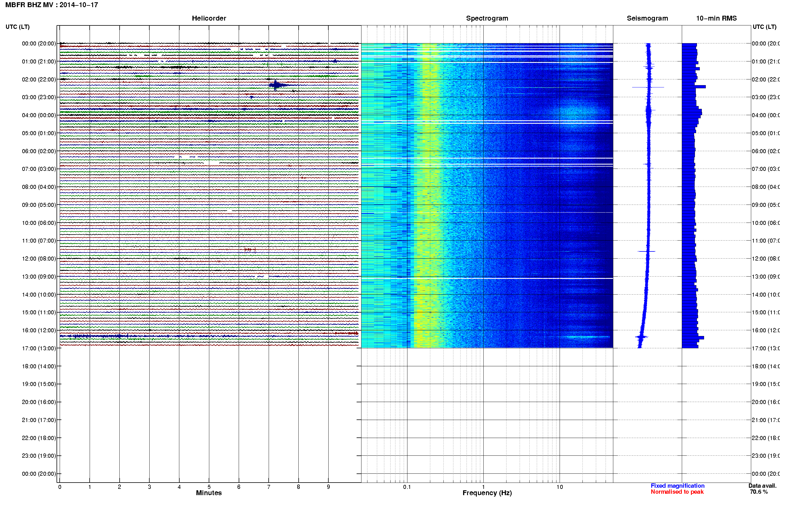Click the '0.1' frequency tick label
This screenshot has height=508, width=812.
[x=407, y=487]
